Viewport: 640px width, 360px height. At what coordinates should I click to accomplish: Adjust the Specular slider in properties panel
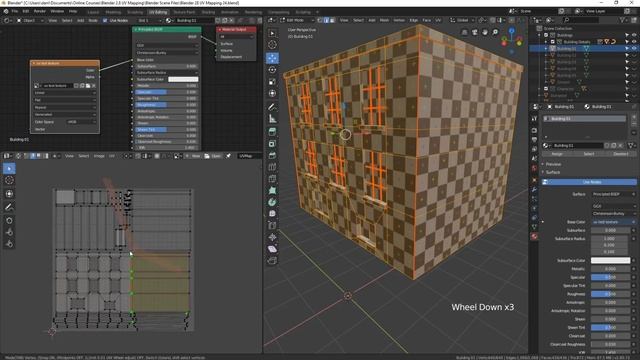tap(611, 277)
